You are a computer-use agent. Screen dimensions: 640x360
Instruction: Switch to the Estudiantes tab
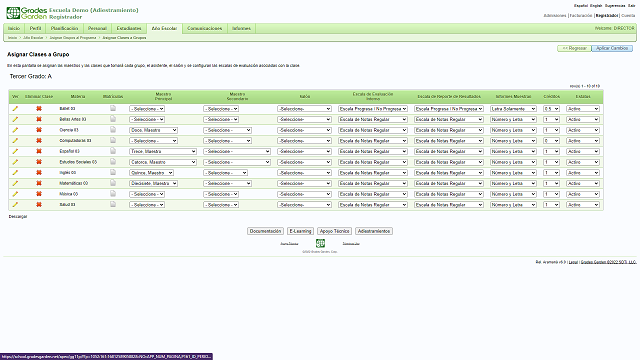tap(129, 29)
